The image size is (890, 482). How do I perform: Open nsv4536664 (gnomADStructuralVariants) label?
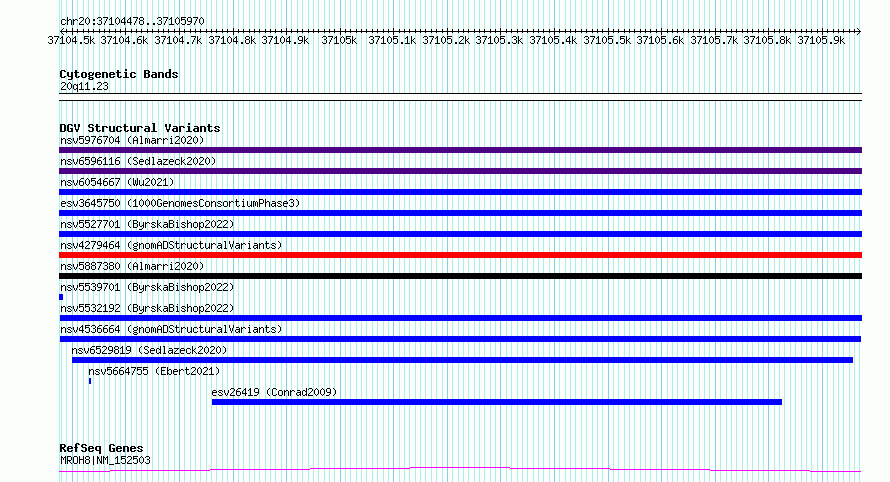171,329
